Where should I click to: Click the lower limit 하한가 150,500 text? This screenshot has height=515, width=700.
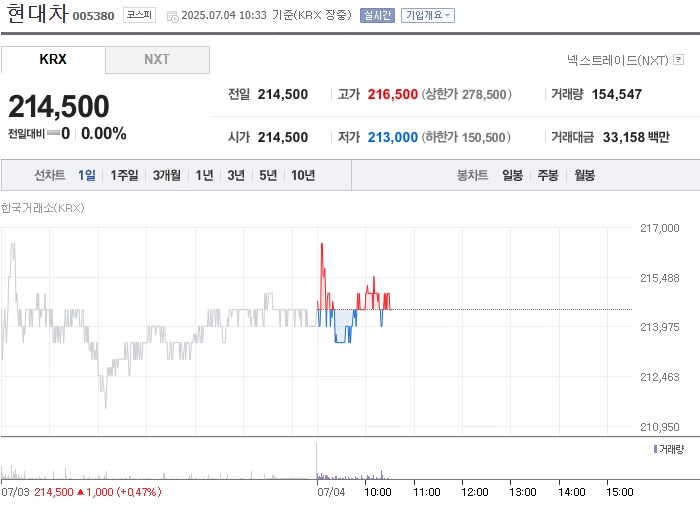[x=467, y=137]
